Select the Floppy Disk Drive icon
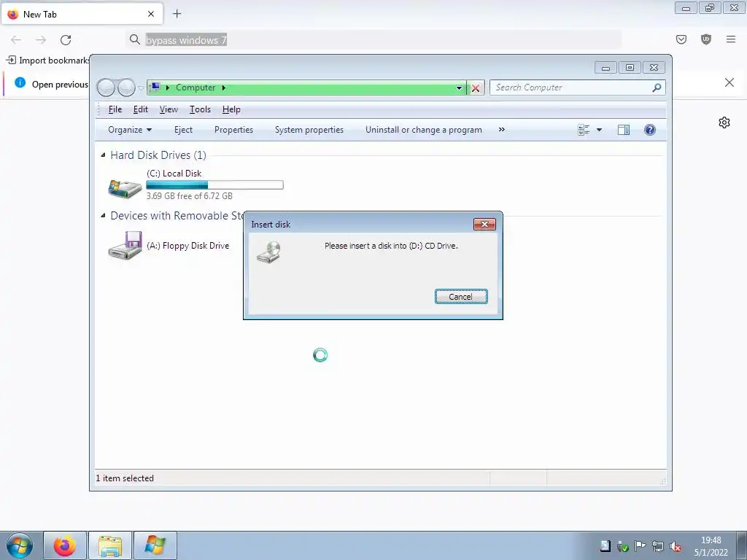Screen dimensions: 747x560 tap(125, 245)
